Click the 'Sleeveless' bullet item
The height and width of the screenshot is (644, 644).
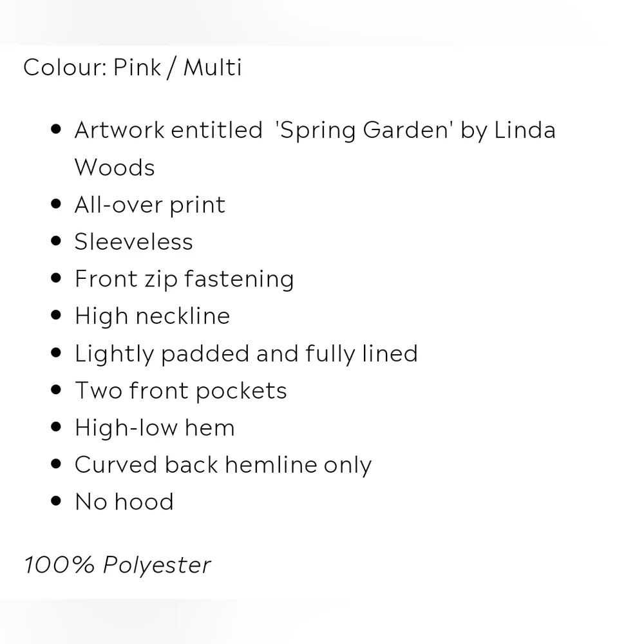133,241
